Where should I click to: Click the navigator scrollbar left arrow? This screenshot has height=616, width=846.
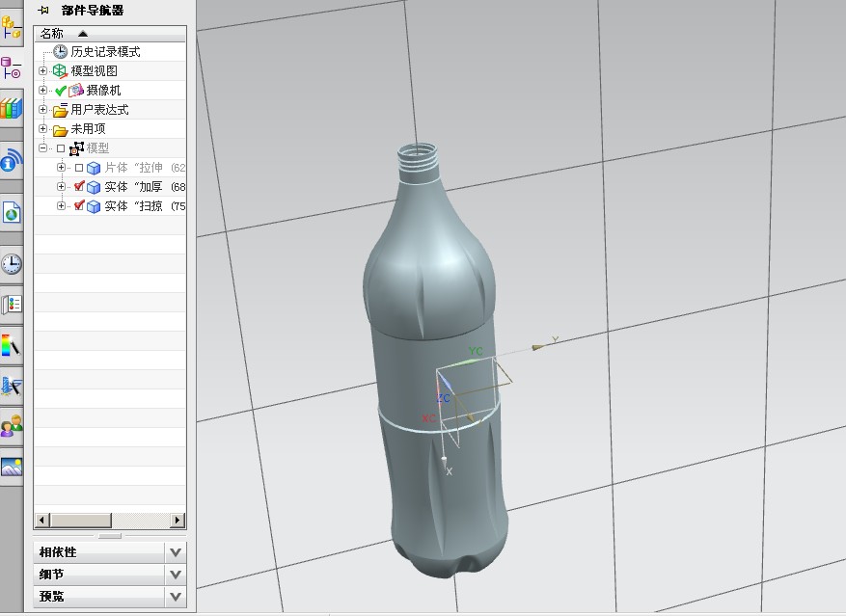pyautogui.click(x=42, y=521)
